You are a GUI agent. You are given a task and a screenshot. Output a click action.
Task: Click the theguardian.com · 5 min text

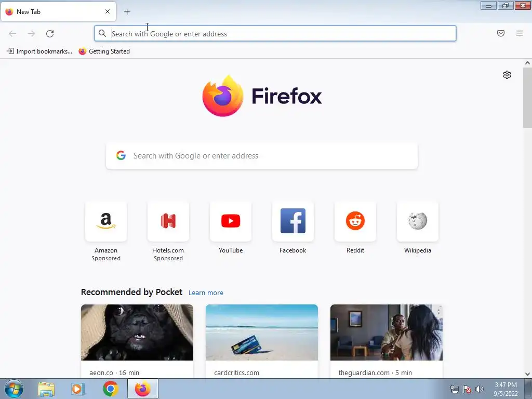click(x=375, y=373)
